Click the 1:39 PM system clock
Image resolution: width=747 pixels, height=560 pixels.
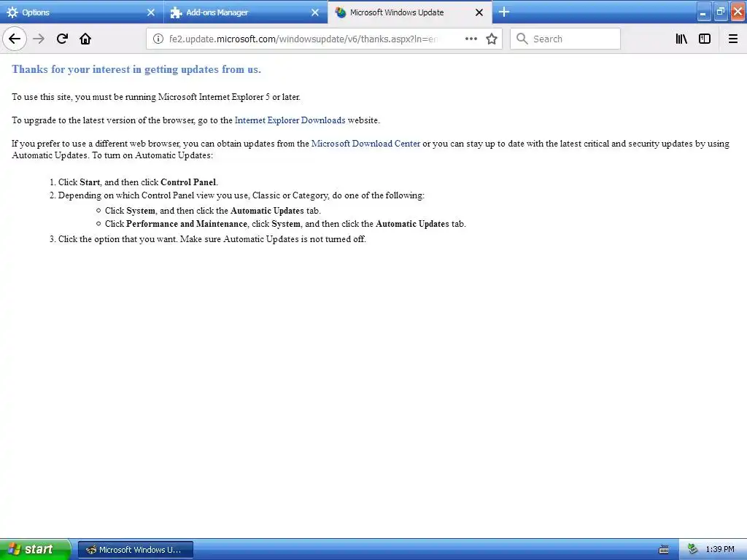[x=720, y=550]
